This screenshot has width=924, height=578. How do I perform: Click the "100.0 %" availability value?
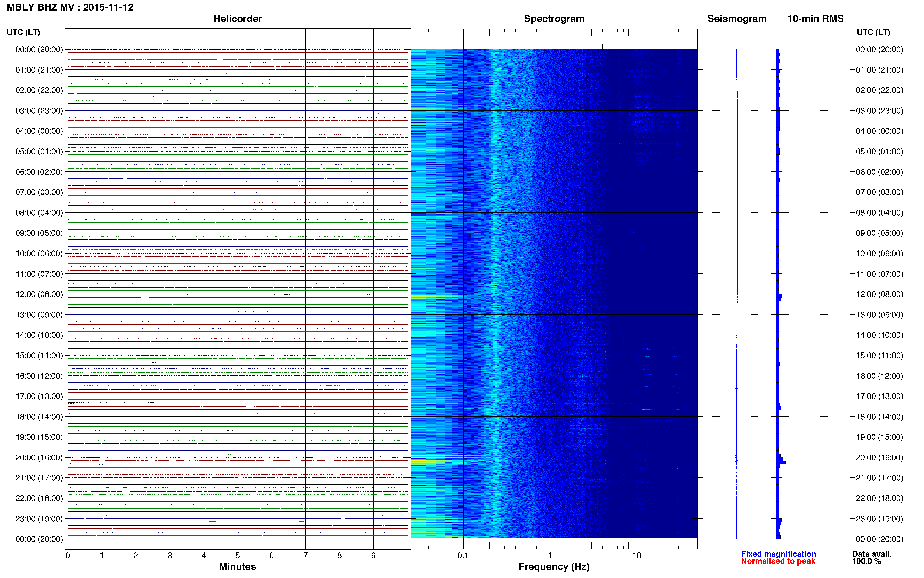(866, 561)
